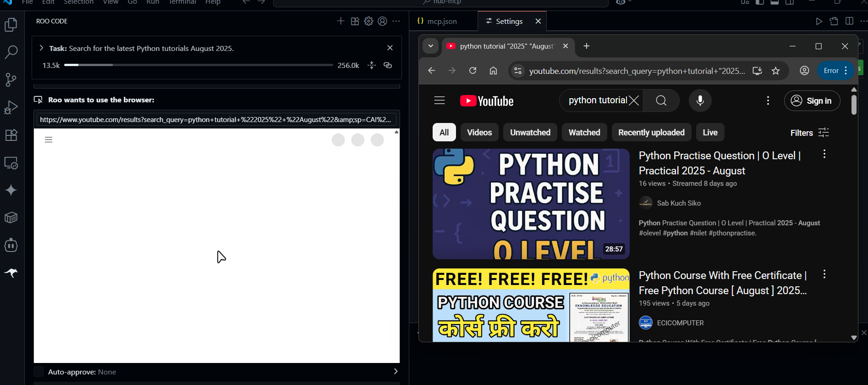Click install app icon in address bar
The image size is (868, 385).
[757, 71]
